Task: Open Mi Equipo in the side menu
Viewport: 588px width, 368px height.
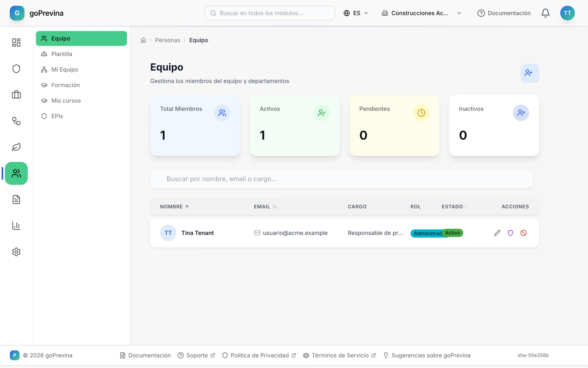Action: click(x=81, y=70)
